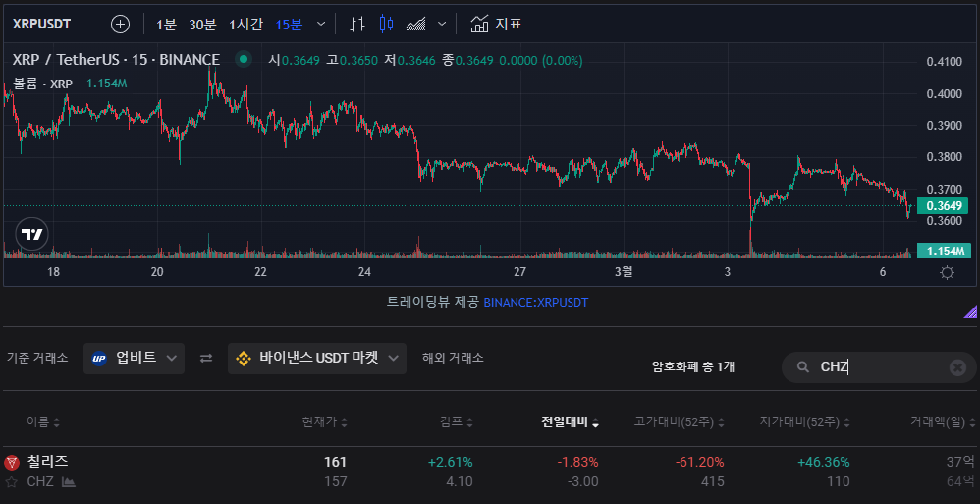Click the current price label 0.3649
The width and height of the screenshot is (980, 504).
coord(943,205)
